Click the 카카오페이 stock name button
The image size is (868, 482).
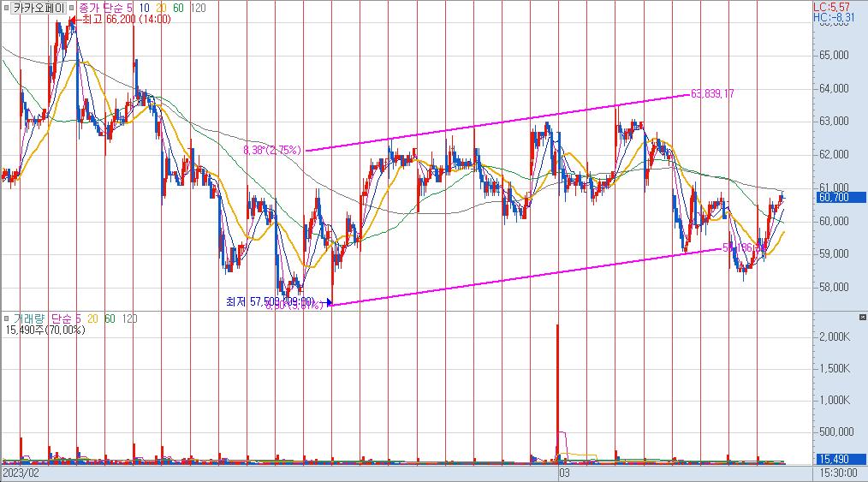click(x=39, y=8)
